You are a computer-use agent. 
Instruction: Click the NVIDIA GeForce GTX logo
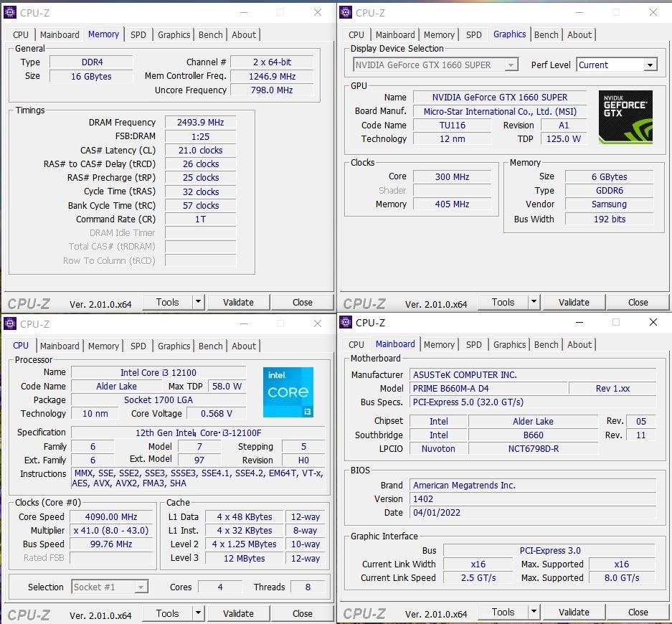coord(625,117)
